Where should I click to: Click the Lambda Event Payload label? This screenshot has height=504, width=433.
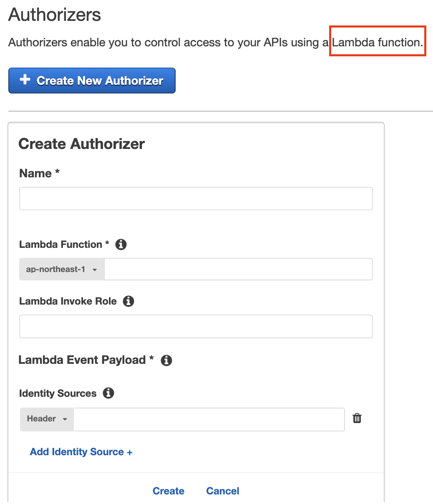pyautogui.click(x=82, y=360)
